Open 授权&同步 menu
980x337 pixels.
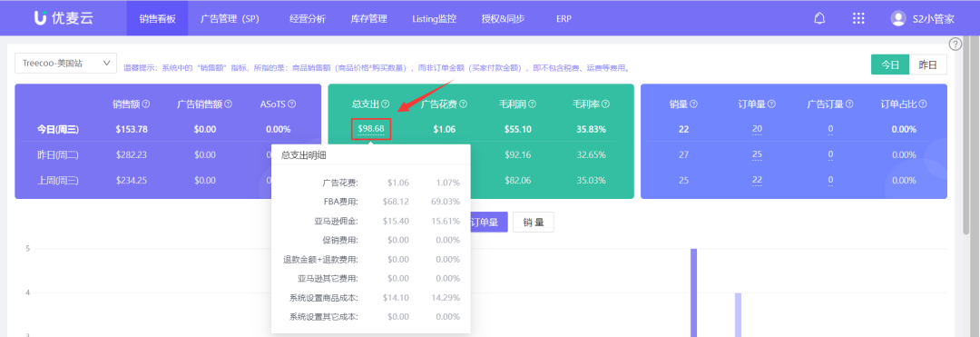click(x=503, y=18)
